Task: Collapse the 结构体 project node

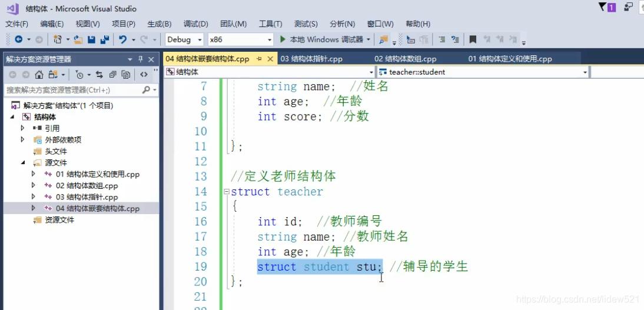Action: point(12,117)
